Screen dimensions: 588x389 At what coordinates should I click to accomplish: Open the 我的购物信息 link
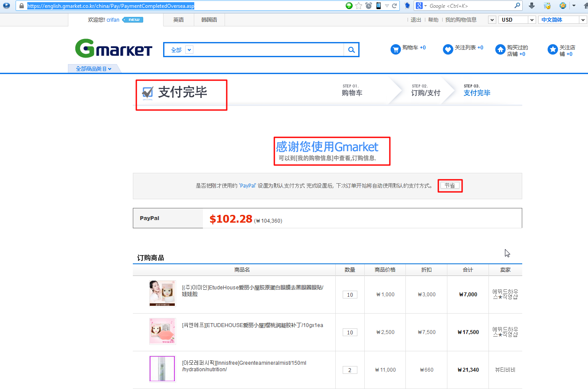[x=461, y=20]
